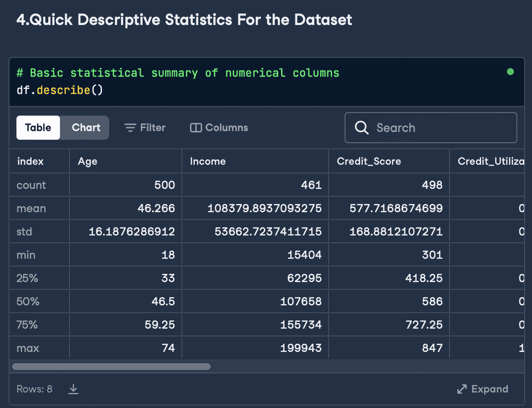Expand the table with the Expand button

coord(483,389)
